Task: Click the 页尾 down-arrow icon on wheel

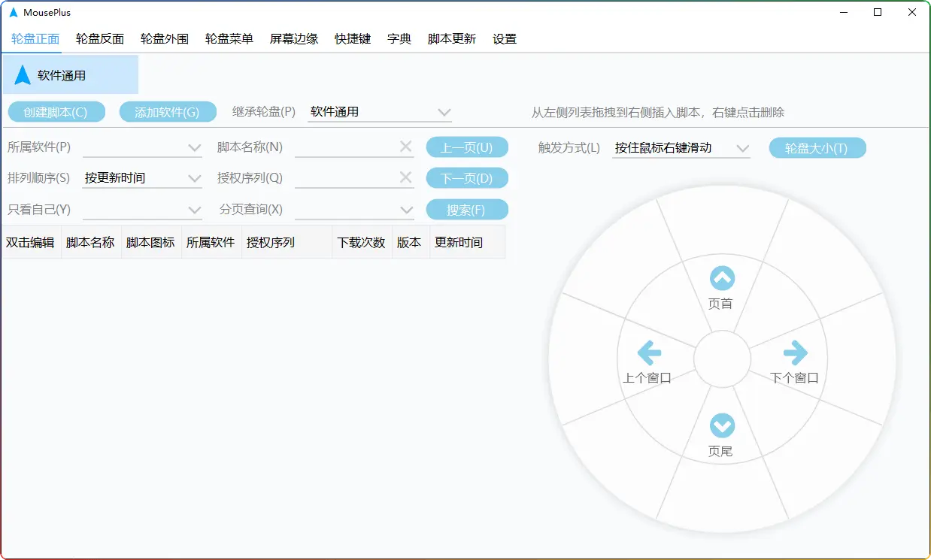Action: pyautogui.click(x=722, y=426)
